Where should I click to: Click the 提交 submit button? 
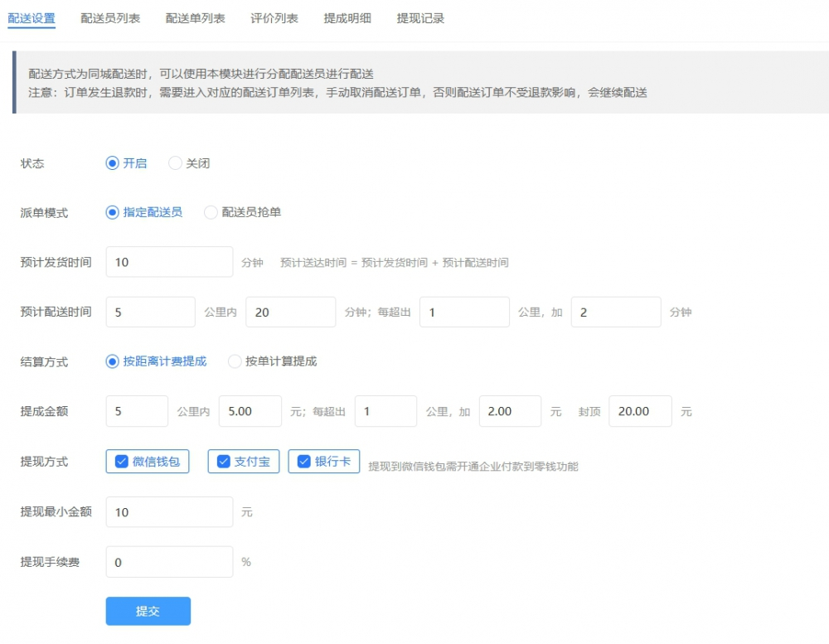click(148, 610)
